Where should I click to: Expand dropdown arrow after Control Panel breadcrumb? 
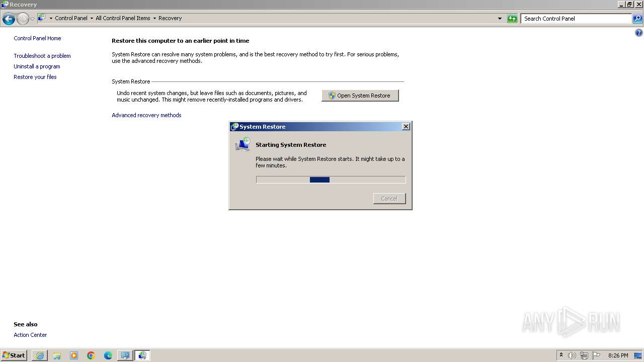point(92,18)
